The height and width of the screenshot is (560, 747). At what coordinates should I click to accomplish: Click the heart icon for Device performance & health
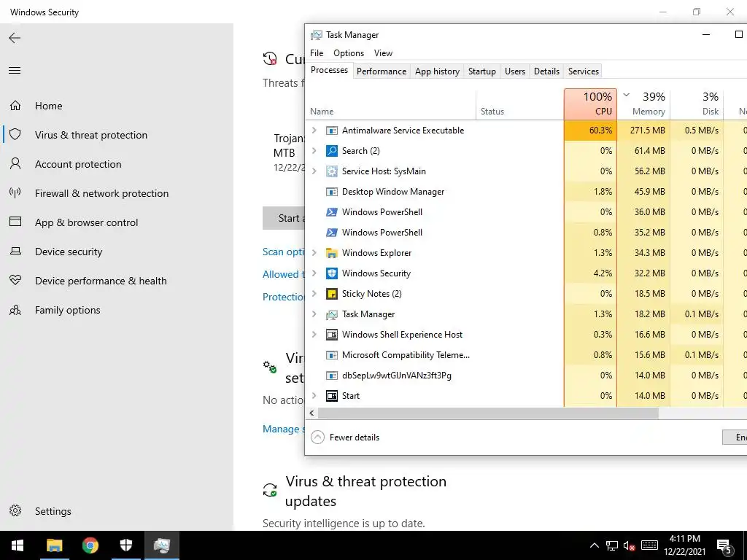pyautogui.click(x=15, y=281)
